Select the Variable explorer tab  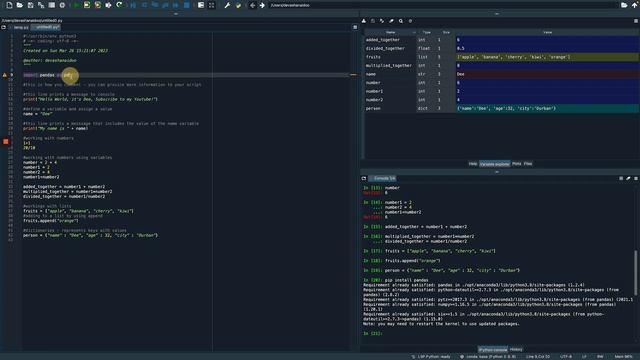coord(494,164)
